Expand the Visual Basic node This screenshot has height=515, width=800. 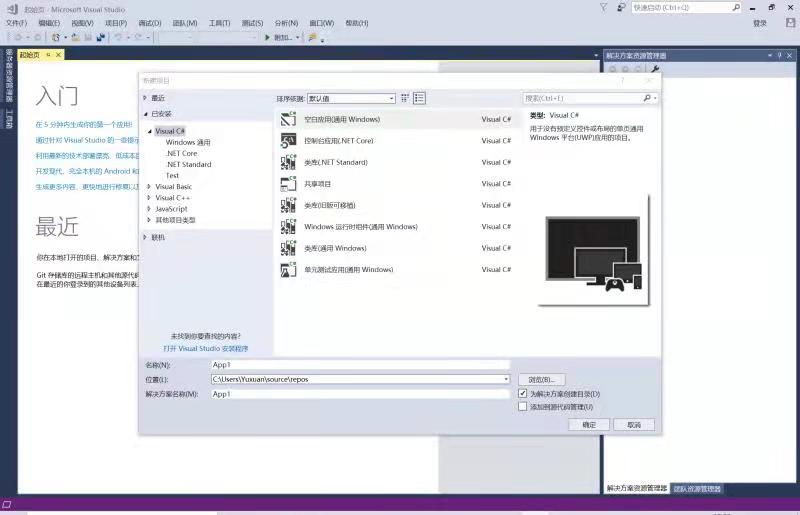click(x=149, y=186)
